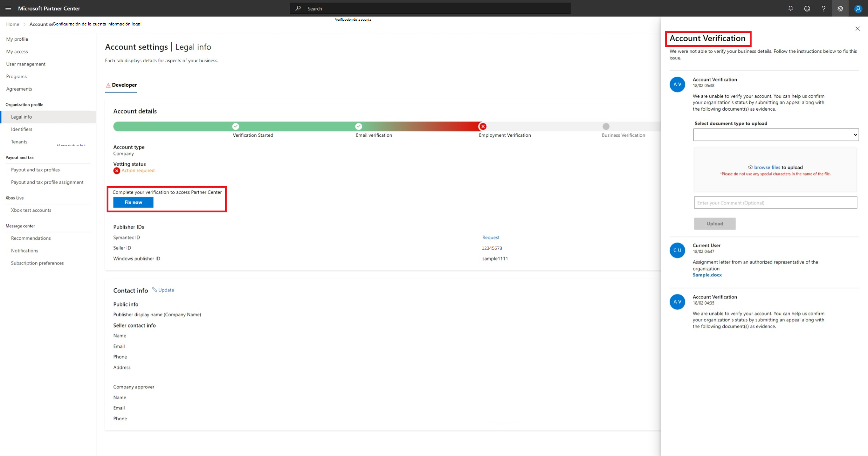Click the file upload drop area
The width and height of the screenshot is (868, 456).
tap(775, 169)
